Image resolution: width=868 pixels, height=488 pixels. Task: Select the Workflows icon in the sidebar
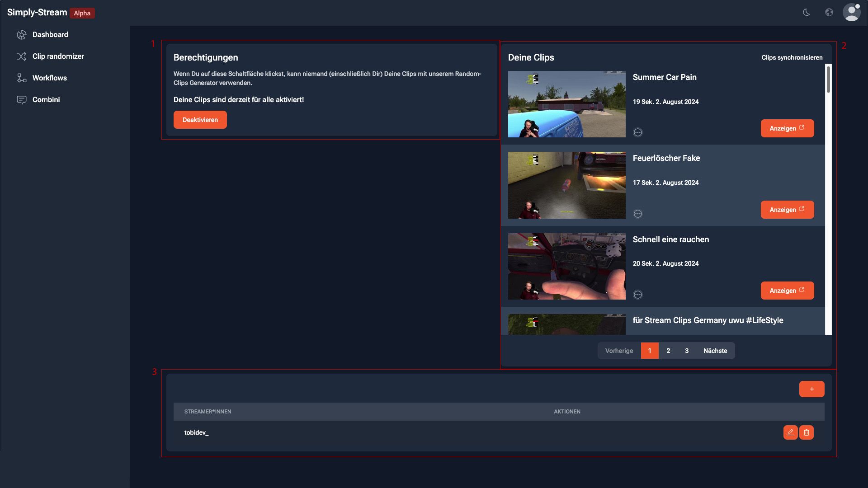tap(21, 78)
